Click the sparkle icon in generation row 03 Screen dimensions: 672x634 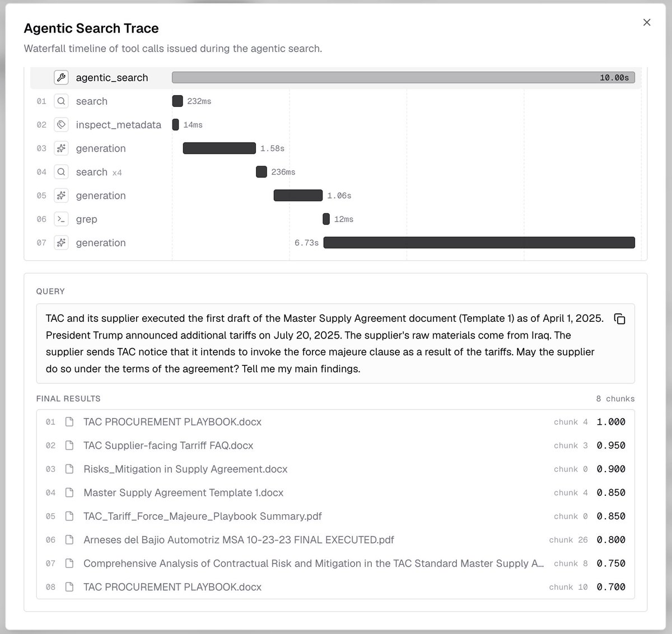coord(61,148)
